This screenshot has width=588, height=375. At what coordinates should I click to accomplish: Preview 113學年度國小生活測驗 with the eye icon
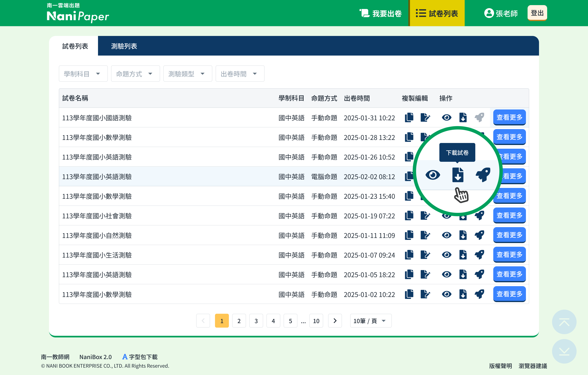(447, 254)
